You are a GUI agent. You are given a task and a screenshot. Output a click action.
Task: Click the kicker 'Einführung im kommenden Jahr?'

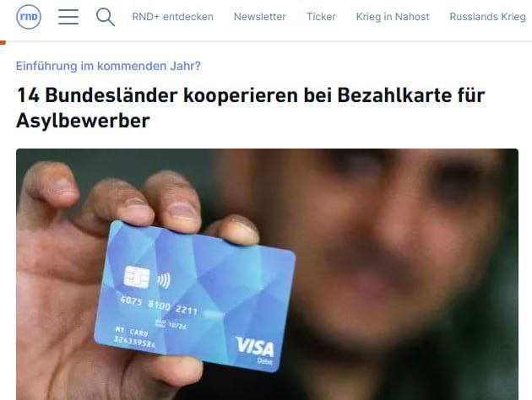pyautogui.click(x=108, y=66)
